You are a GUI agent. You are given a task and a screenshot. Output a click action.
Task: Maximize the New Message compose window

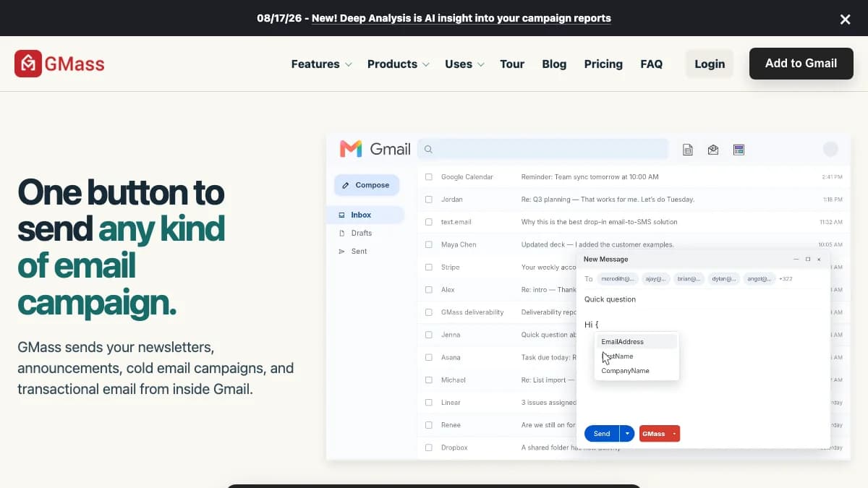coord(808,259)
